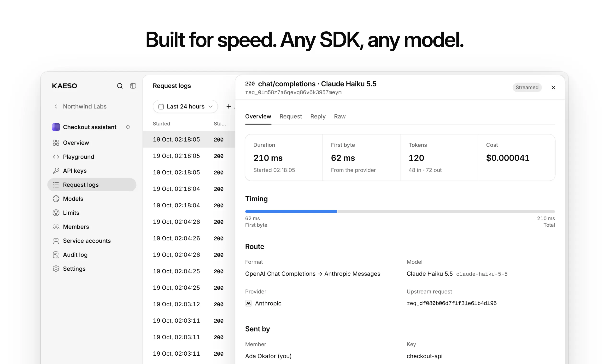Click the claude-haiku-5-5 model slug
Viewport: 609px width, 364px height.
(x=482, y=274)
